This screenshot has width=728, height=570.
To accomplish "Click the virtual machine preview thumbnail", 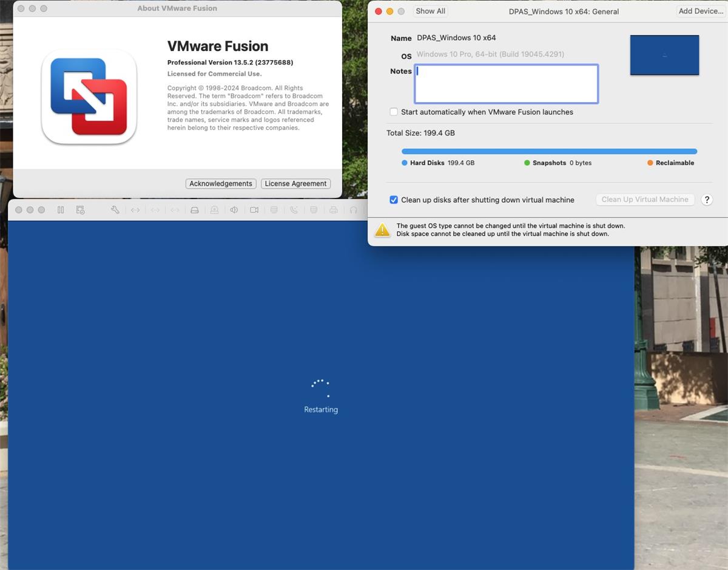I will click(664, 55).
